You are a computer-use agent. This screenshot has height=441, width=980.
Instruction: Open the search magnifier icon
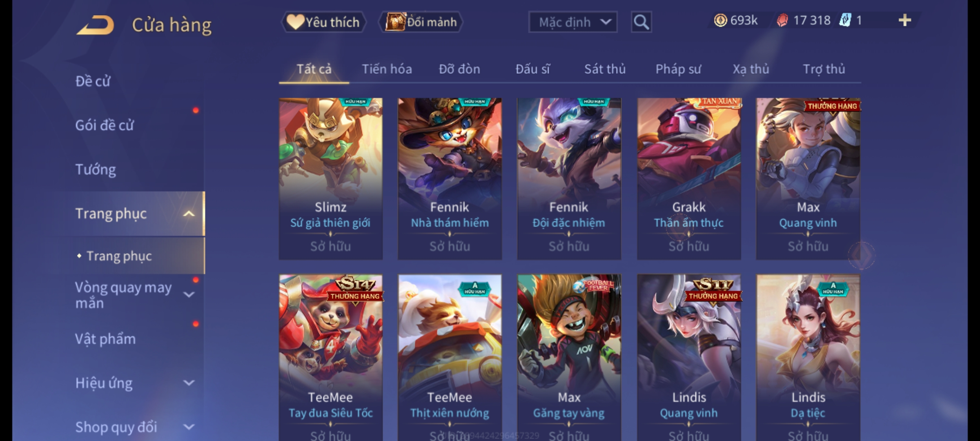(x=641, y=22)
